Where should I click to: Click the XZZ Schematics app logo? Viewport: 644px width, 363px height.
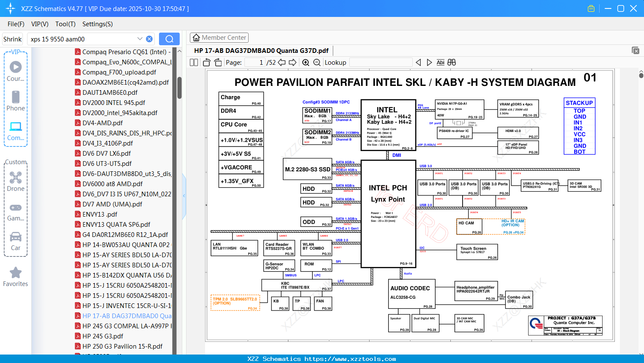point(10,8)
